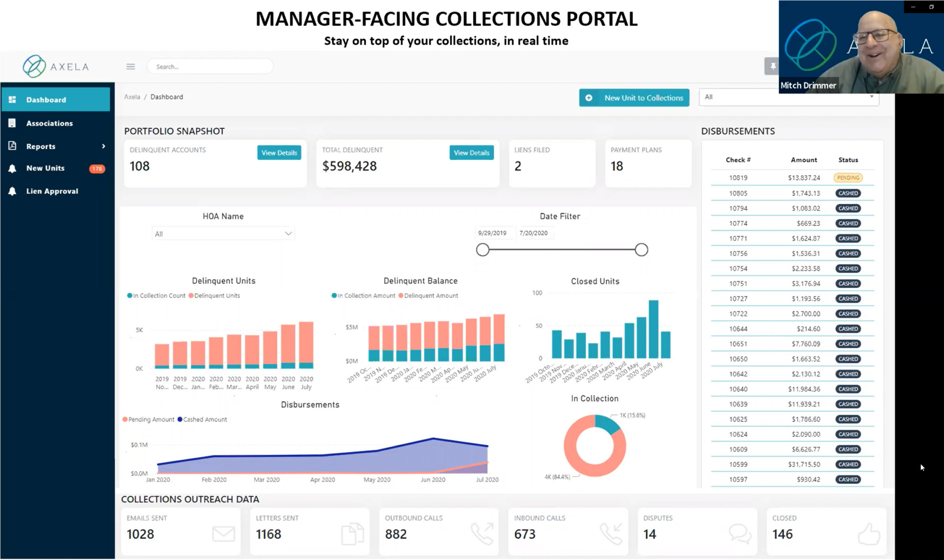Image resolution: width=944 pixels, height=560 pixels.
Task: Click the Closed thumbs-up icon
Action: (x=869, y=534)
